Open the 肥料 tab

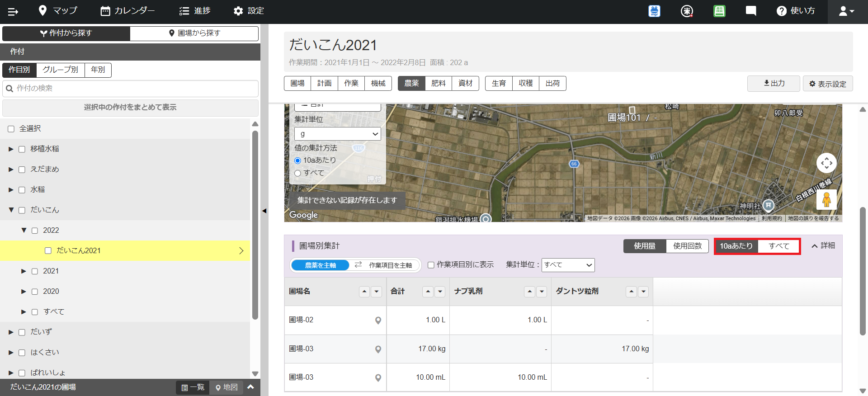tap(439, 83)
